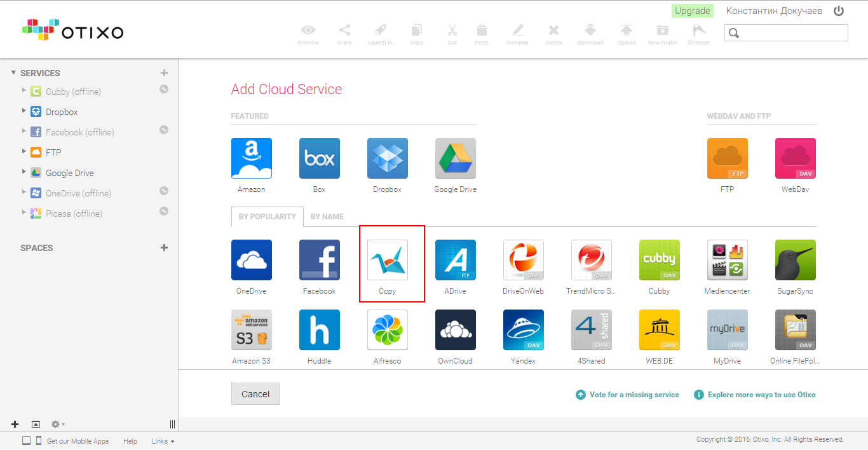Click the green Upgrade button
868x450 pixels.
693,11
